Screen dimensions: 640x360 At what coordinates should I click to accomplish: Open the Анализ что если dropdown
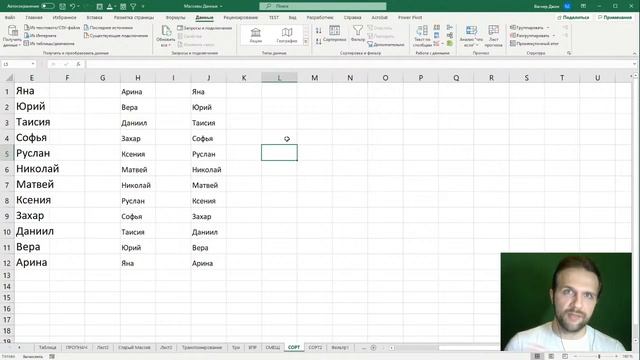tap(471, 36)
